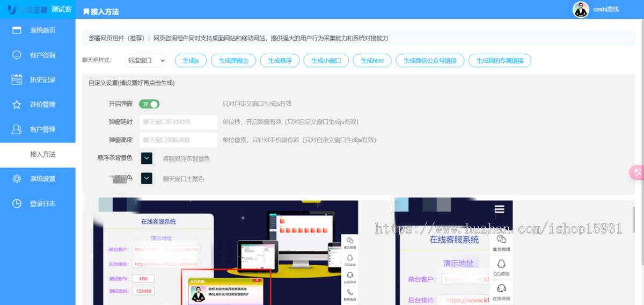This screenshot has height=305, width=644.
Task: Click the 生成微信公众号链接 button
Action: pyautogui.click(x=430, y=61)
